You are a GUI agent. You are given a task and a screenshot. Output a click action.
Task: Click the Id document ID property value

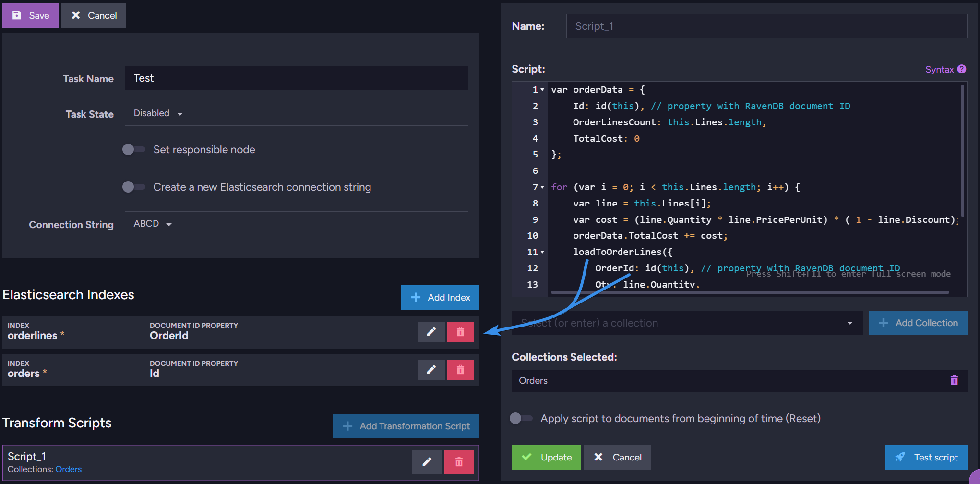[154, 374]
